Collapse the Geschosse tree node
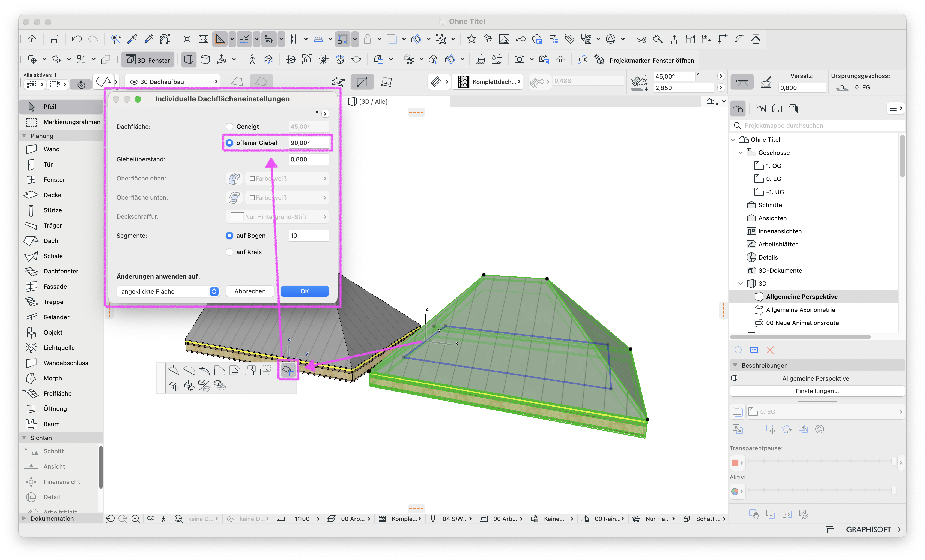This screenshot has width=925, height=560. click(x=741, y=153)
